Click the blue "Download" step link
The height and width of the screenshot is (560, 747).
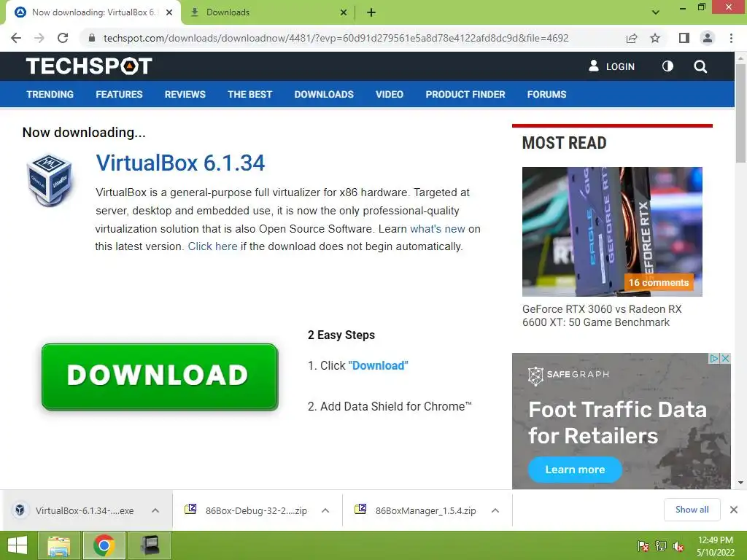point(379,366)
